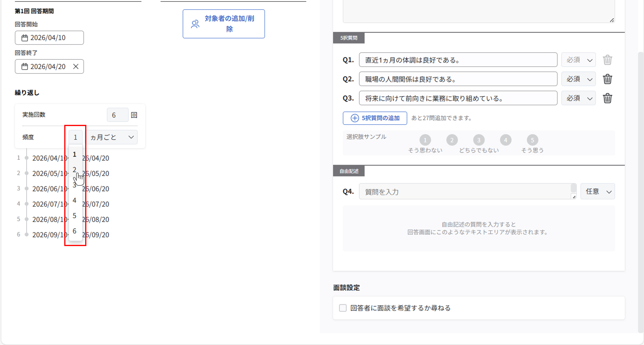
Task: Select sample choice circle 1 そう思わない
Action: point(425,140)
